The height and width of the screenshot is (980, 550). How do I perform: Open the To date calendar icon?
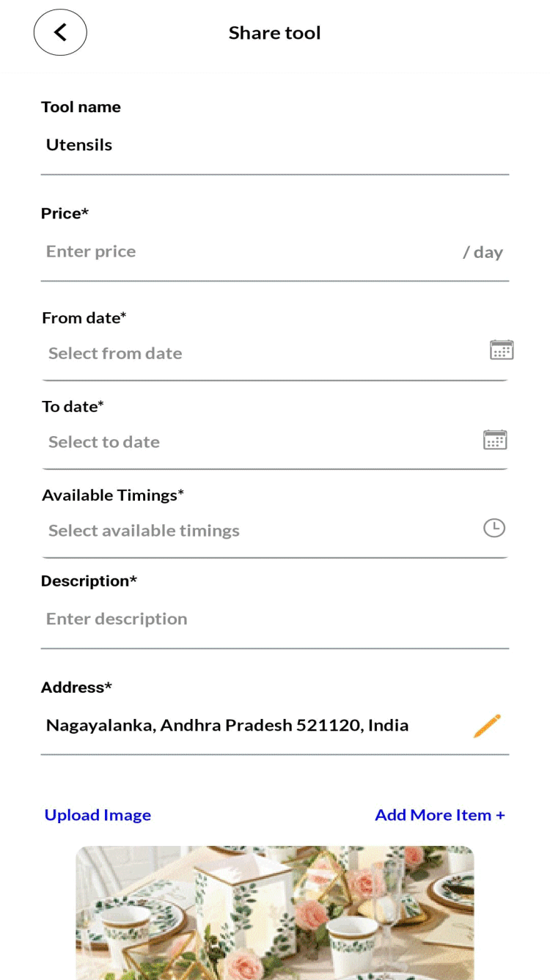coord(495,440)
